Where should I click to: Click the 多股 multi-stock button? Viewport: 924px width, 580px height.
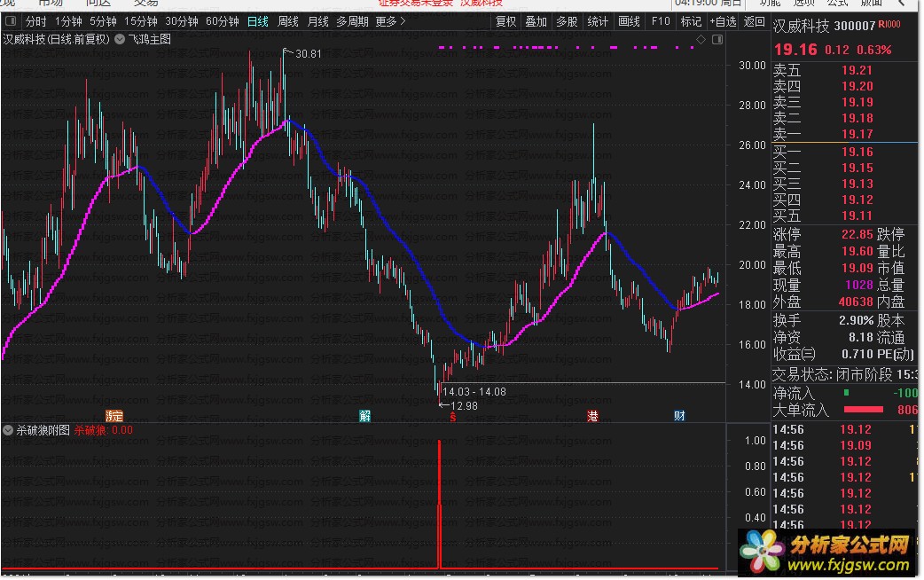coord(567,22)
